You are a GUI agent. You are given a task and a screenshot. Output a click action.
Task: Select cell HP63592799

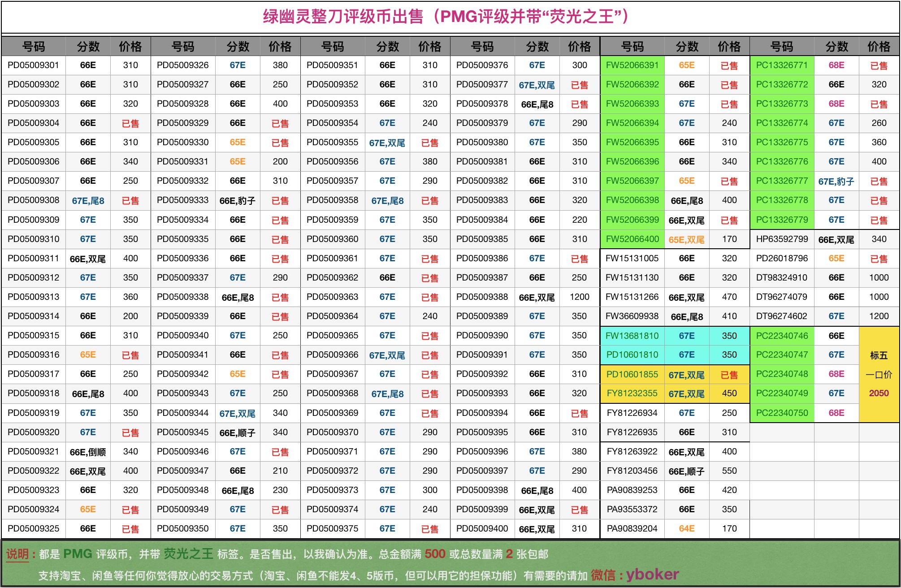pos(782,239)
